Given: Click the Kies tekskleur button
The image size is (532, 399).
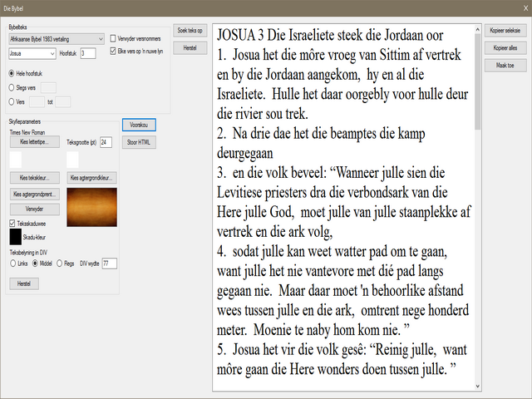Looking at the screenshot, I should [35, 178].
